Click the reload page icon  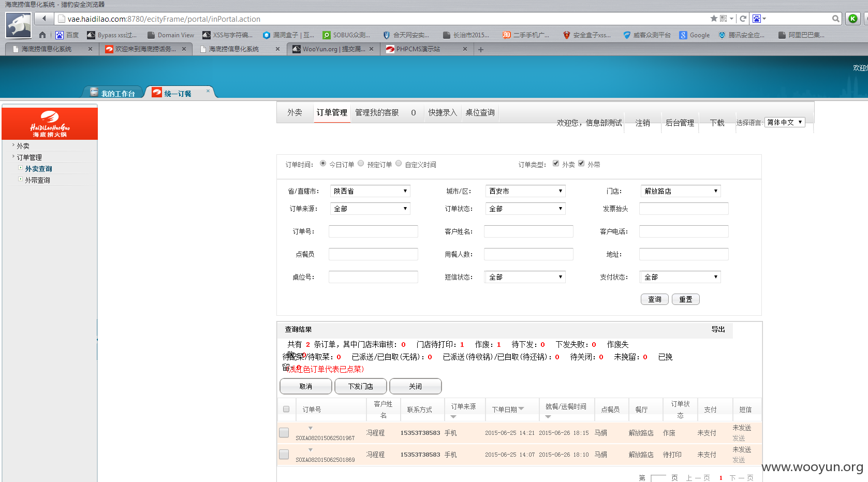click(x=743, y=19)
